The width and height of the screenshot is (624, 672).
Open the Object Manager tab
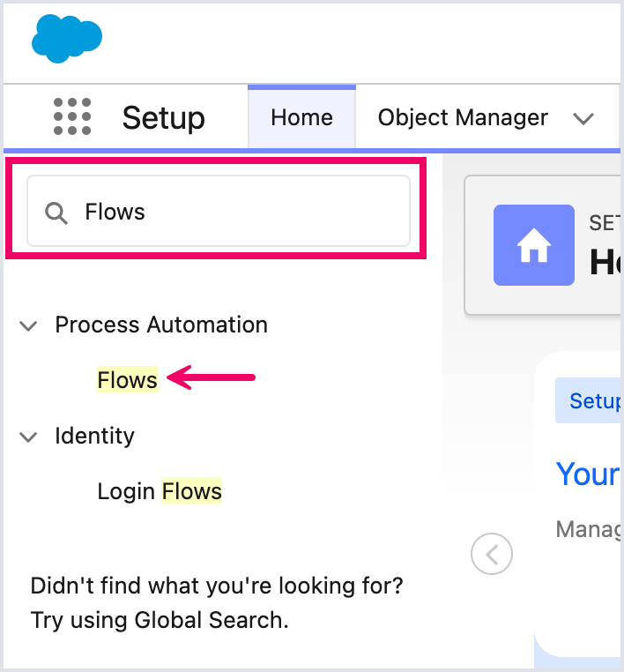(463, 117)
